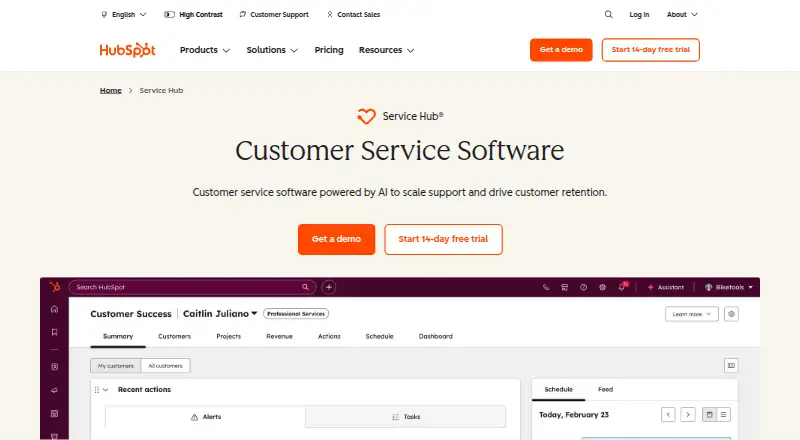Open the Schedule tab next to Dashboard
Screen dimensions: 800x440
point(380,336)
